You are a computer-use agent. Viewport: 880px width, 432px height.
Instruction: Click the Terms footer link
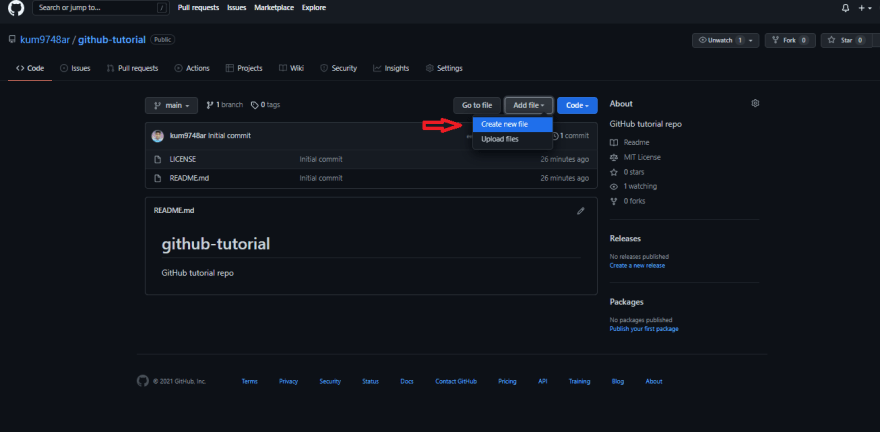coord(250,382)
